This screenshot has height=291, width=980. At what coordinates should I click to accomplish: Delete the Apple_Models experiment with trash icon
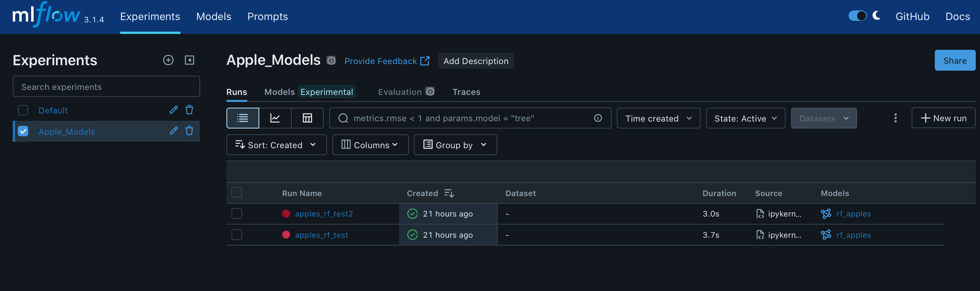pyautogui.click(x=189, y=131)
